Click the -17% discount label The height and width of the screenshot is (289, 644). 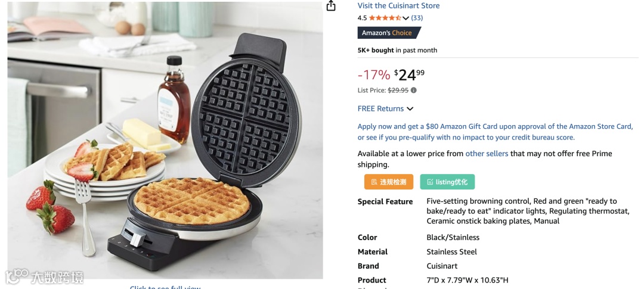(x=373, y=75)
